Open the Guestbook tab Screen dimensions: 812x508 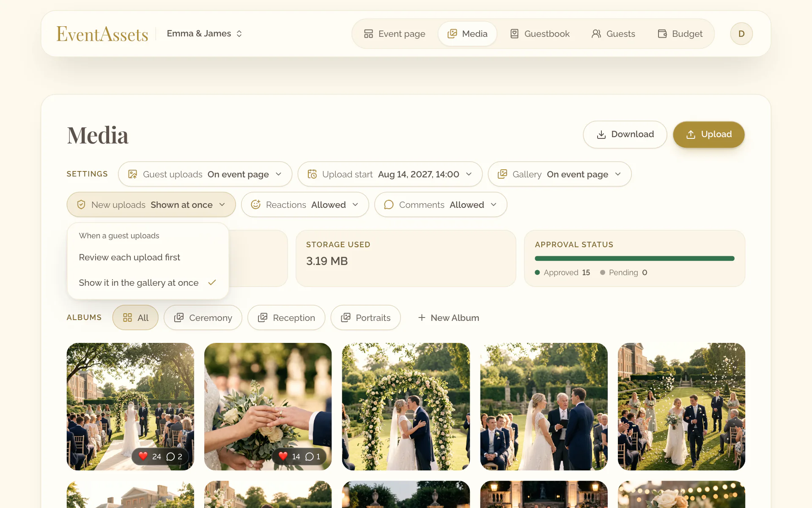pos(540,34)
